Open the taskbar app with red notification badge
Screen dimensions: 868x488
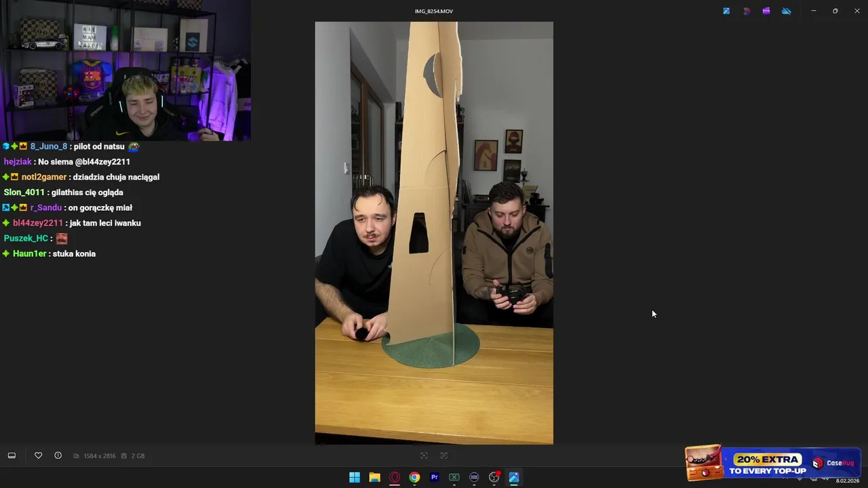(494, 477)
